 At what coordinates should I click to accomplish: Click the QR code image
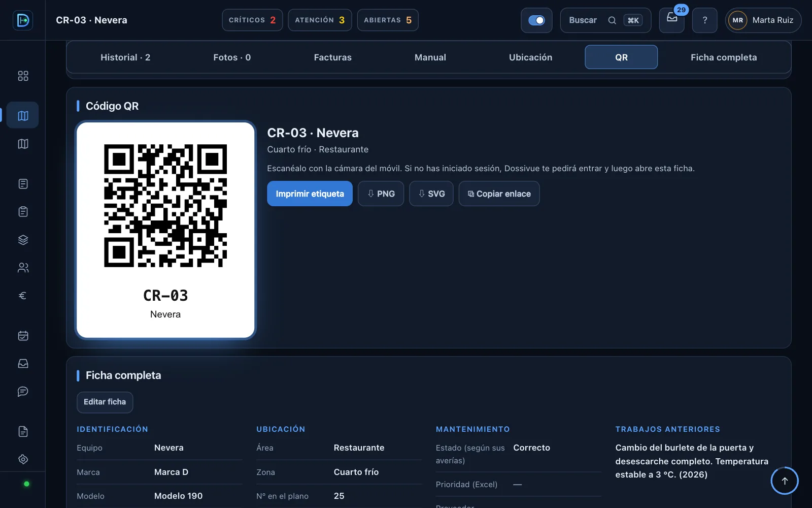pyautogui.click(x=165, y=206)
